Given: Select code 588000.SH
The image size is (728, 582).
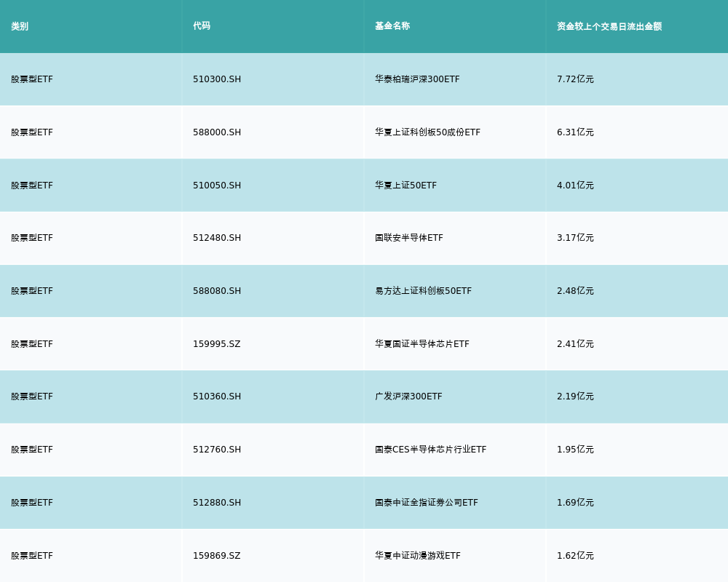Looking at the screenshot, I should pos(217,132).
